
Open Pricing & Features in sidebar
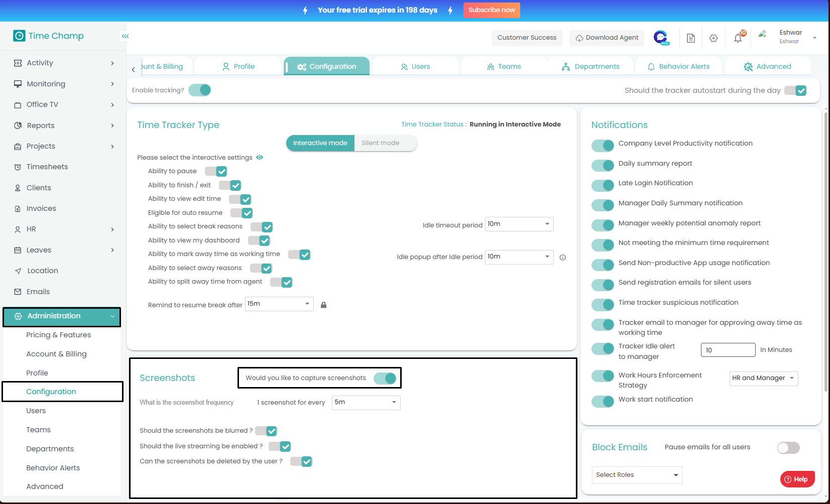[59, 335]
